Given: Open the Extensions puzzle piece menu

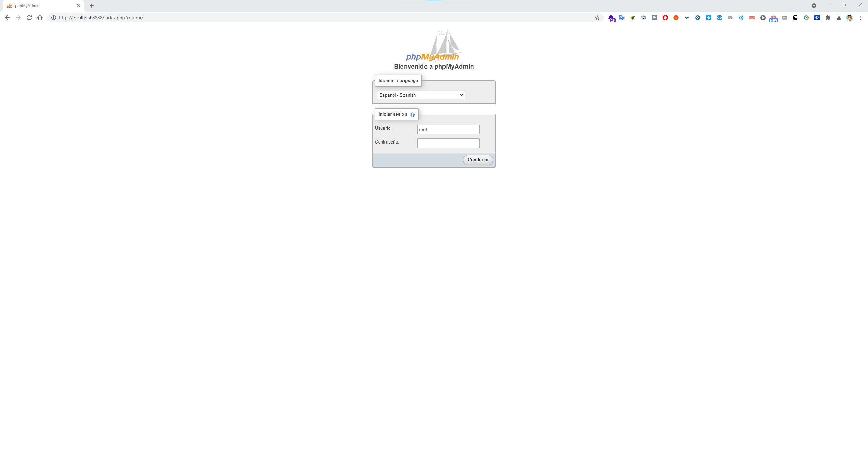Looking at the screenshot, I should [x=828, y=18].
